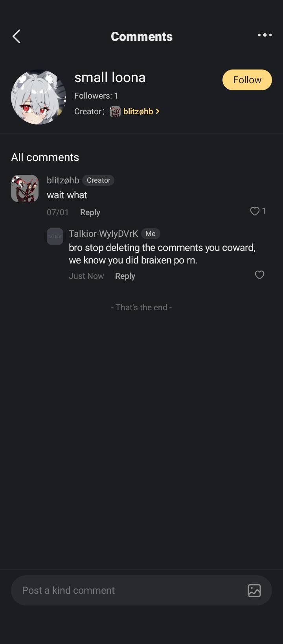Tap the "Me" badge on the reply
Screen dimensions: 283x644
coord(150,234)
